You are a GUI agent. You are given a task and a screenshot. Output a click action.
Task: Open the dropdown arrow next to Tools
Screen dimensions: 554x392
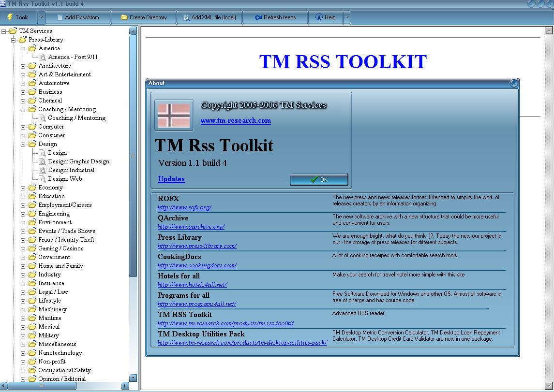[41, 17]
